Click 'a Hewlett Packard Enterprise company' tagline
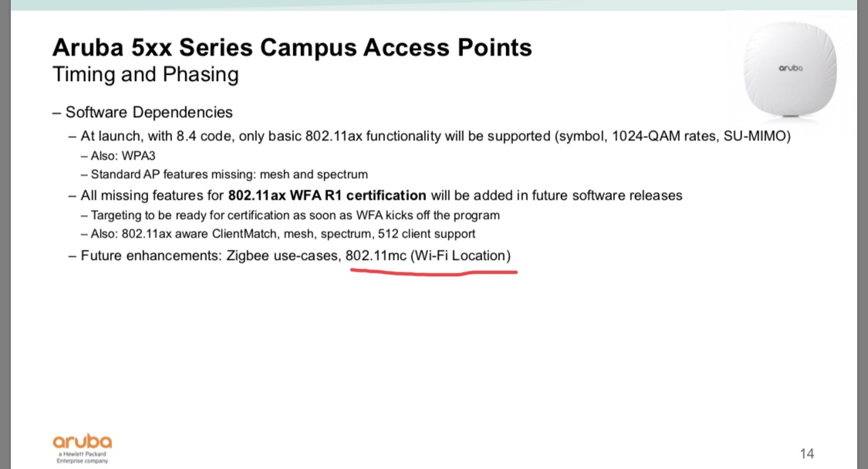The height and width of the screenshot is (469, 868). (82, 457)
